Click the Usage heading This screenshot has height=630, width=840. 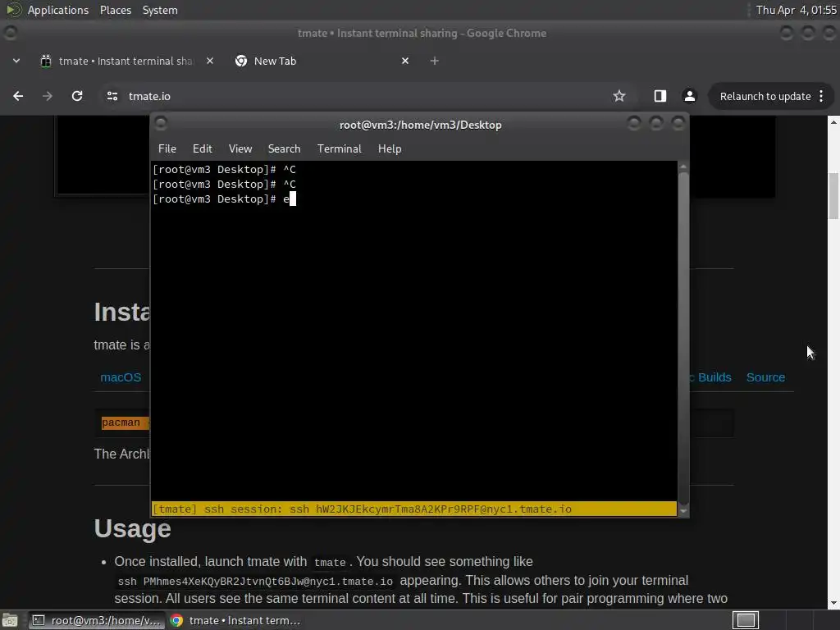coord(132,529)
